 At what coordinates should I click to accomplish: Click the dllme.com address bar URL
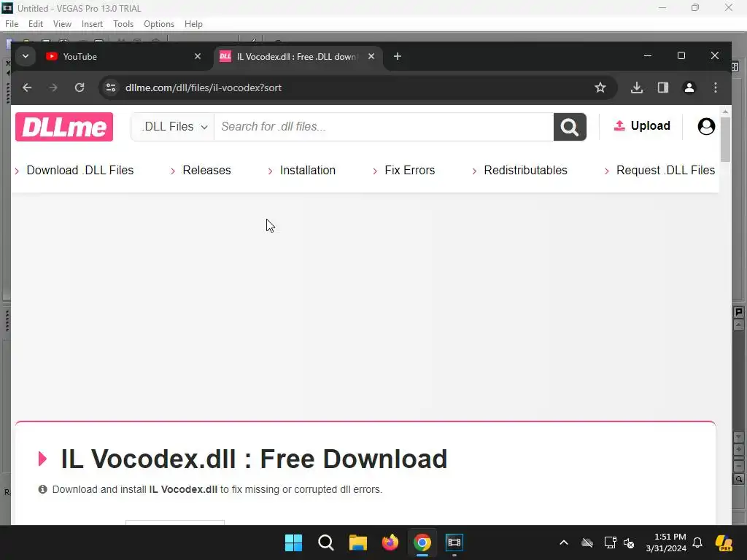(204, 87)
